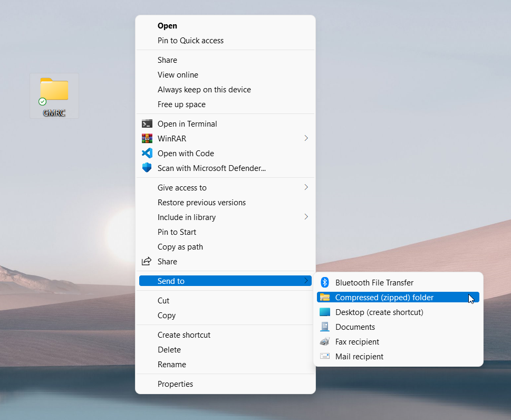Click the Desktop shortcut icon
The image size is (511, 420).
325,312
